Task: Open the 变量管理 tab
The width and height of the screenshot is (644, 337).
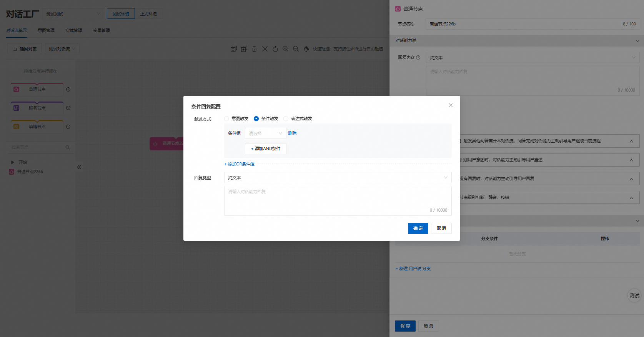Action: [102, 30]
